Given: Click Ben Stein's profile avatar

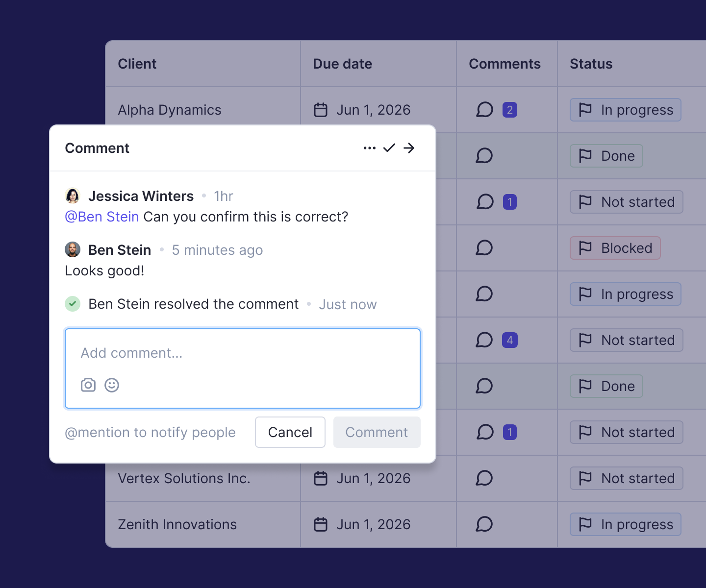Looking at the screenshot, I should [73, 250].
